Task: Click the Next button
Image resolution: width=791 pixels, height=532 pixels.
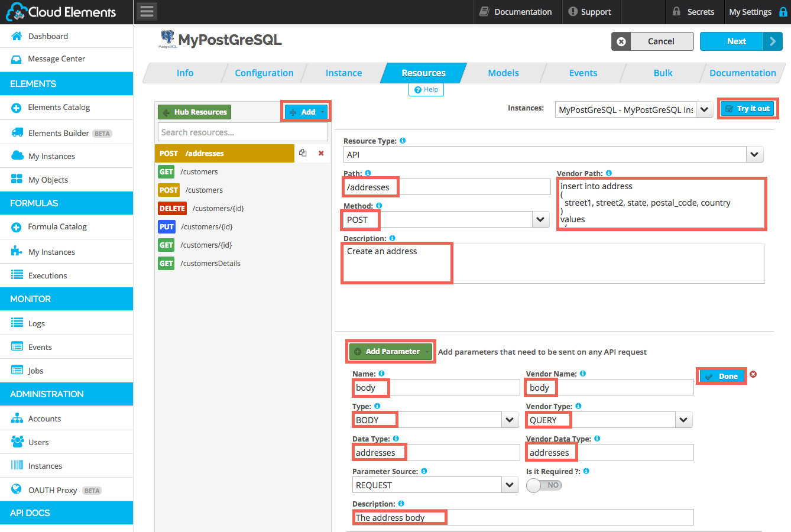Action: pos(741,41)
